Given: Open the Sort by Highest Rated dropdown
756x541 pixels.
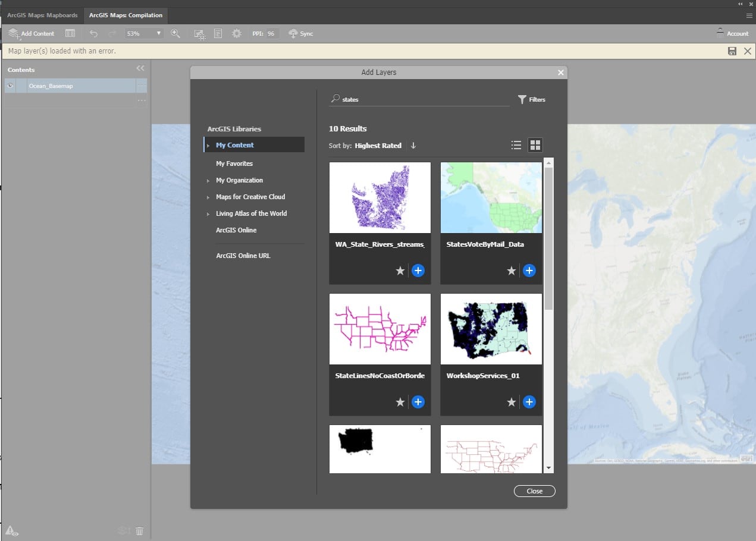Looking at the screenshot, I should point(378,146).
